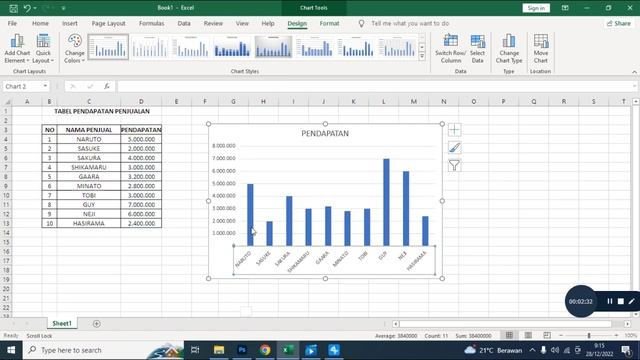Select the fourth chart style with dark blue bars
Viewport: 640px width, 360px height.
(x=232, y=47)
